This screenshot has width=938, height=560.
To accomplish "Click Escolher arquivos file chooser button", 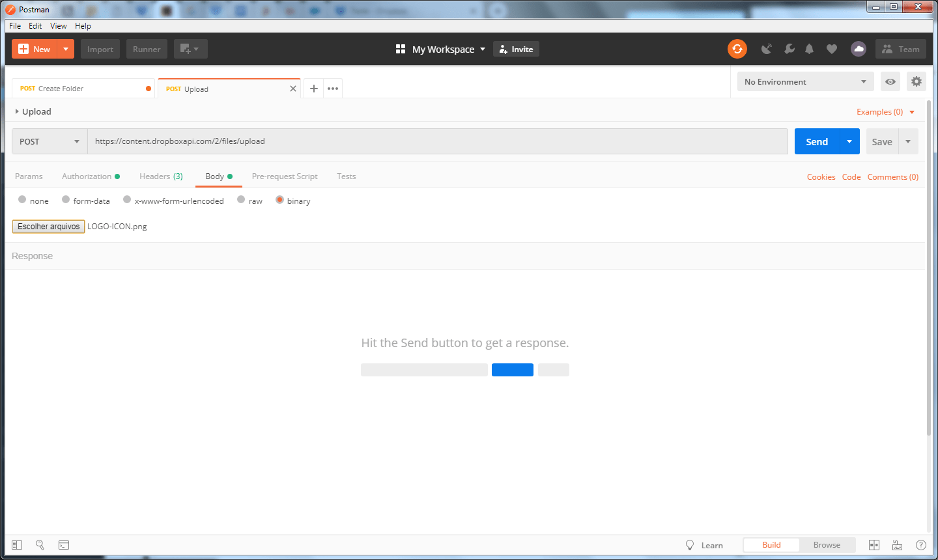I will click(48, 227).
